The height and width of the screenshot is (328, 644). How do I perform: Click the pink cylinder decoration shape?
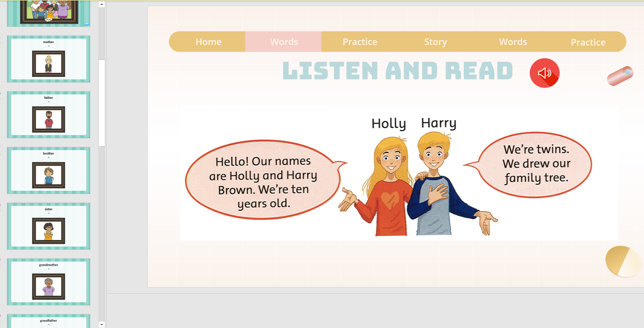pos(620,76)
